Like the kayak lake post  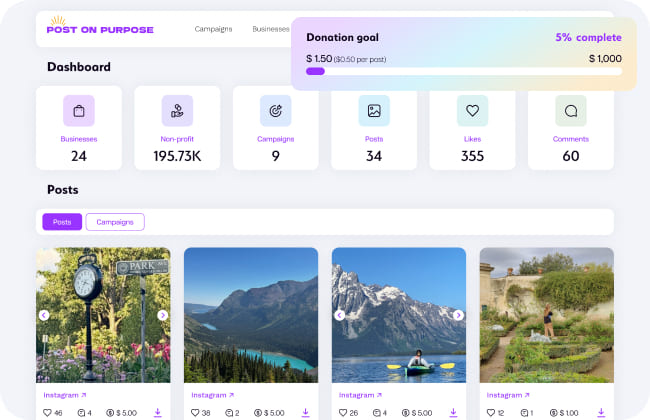point(341,412)
